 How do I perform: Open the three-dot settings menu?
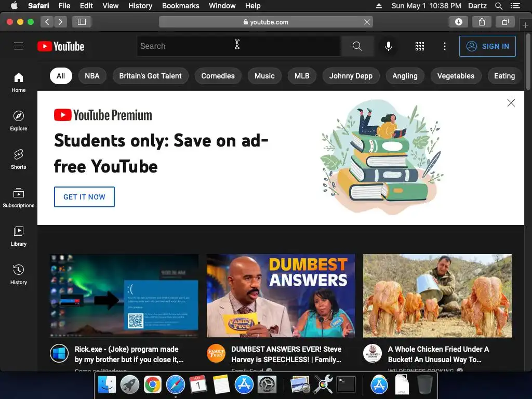coord(445,46)
